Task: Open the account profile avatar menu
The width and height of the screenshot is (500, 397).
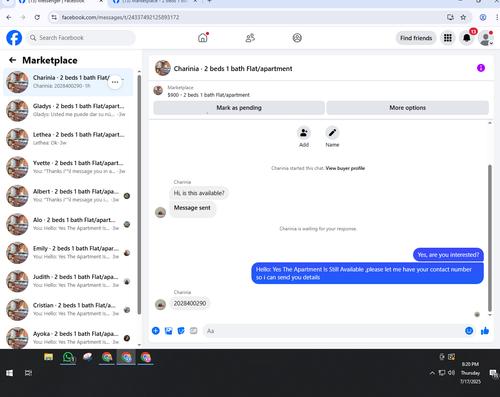Action: click(486, 38)
